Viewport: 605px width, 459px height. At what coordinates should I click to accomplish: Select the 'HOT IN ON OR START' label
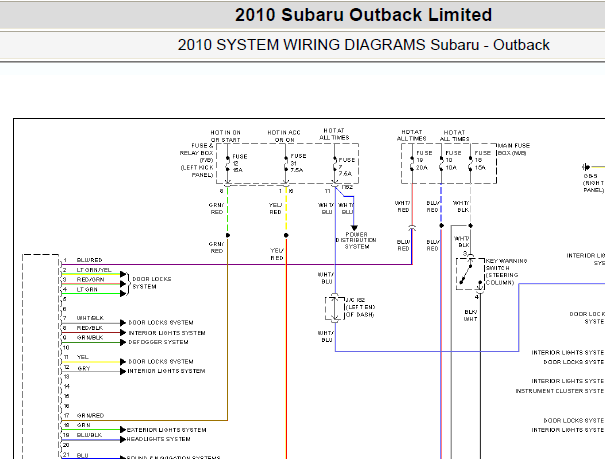tap(225, 136)
